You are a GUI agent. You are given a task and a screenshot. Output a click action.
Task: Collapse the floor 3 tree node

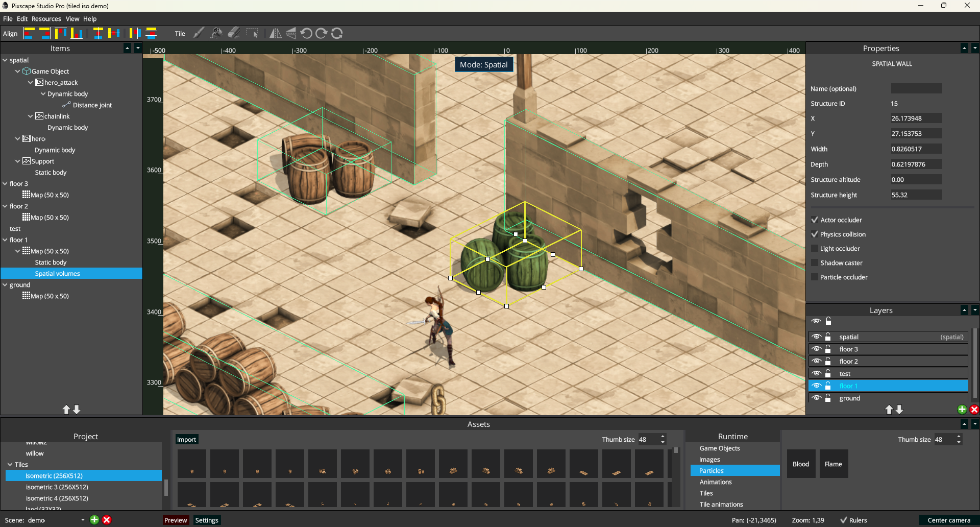click(5, 184)
